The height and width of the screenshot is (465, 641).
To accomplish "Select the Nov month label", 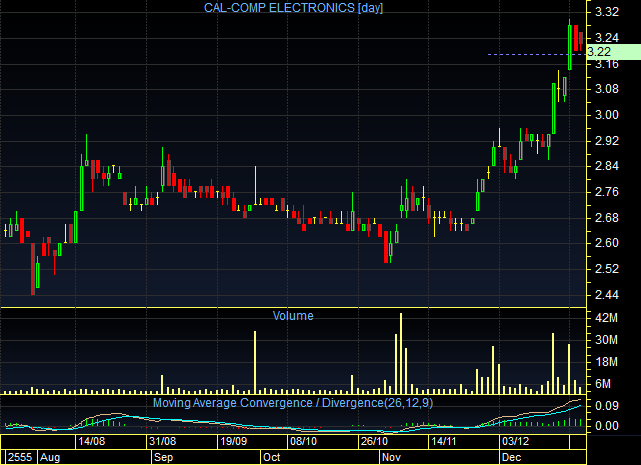I will (x=391, y=457).
